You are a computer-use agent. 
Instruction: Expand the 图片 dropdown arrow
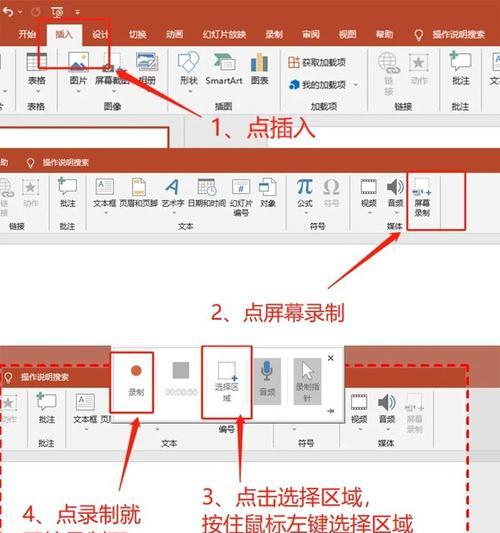coord(79,91)
